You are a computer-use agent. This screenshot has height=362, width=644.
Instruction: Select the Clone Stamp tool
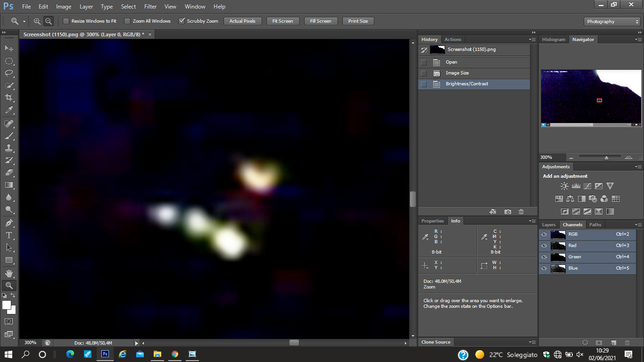pyautogui.click(x=9, y=148)
